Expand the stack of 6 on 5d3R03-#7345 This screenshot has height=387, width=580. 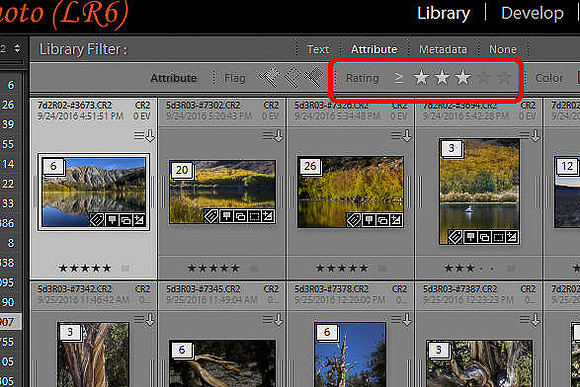tap(182, 350)
